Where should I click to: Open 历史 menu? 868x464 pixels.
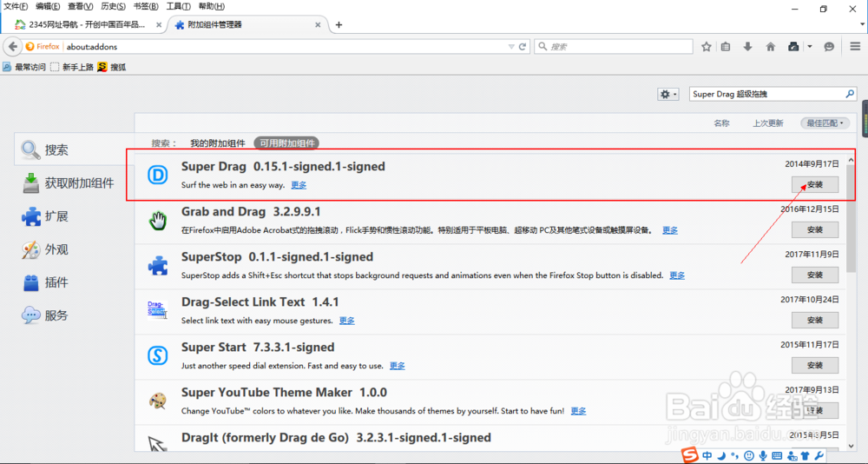pyautogui.click(x=113, y=6)
